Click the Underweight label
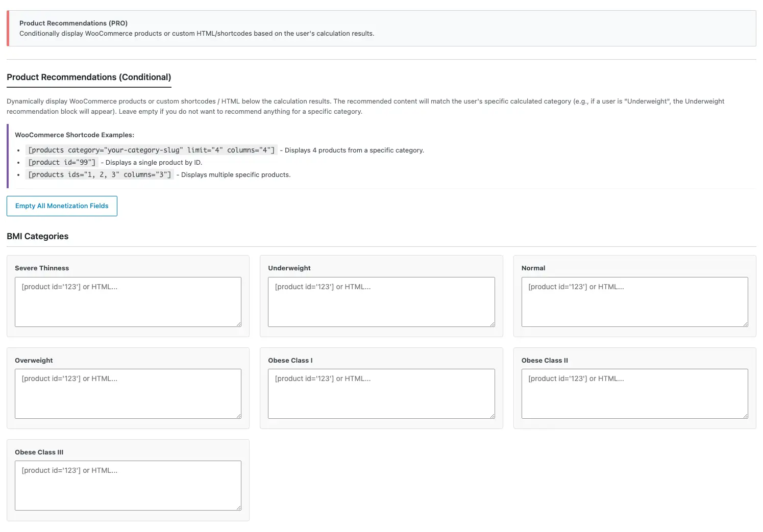This screenshot has height=532, width=763. click(289, 268)
